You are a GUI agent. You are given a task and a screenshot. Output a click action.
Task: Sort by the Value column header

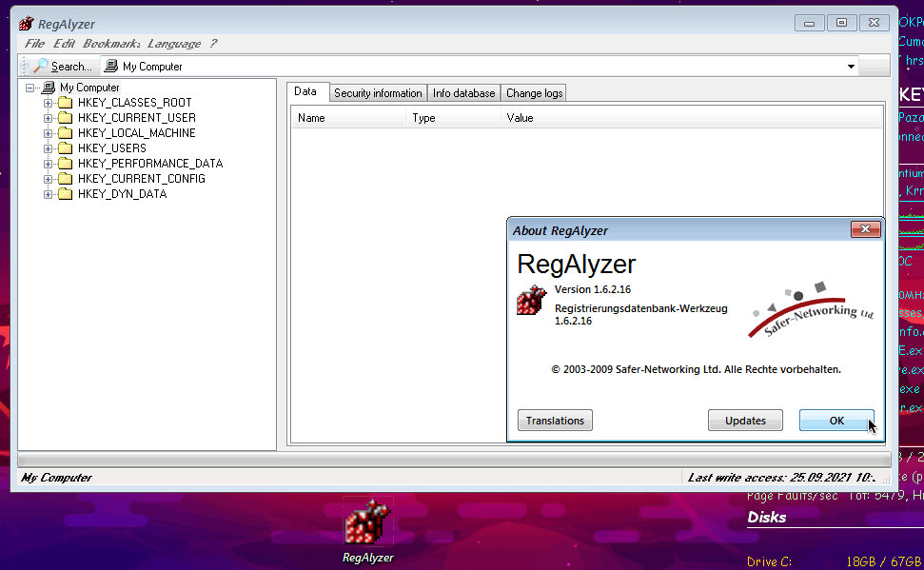click(692, 118)
